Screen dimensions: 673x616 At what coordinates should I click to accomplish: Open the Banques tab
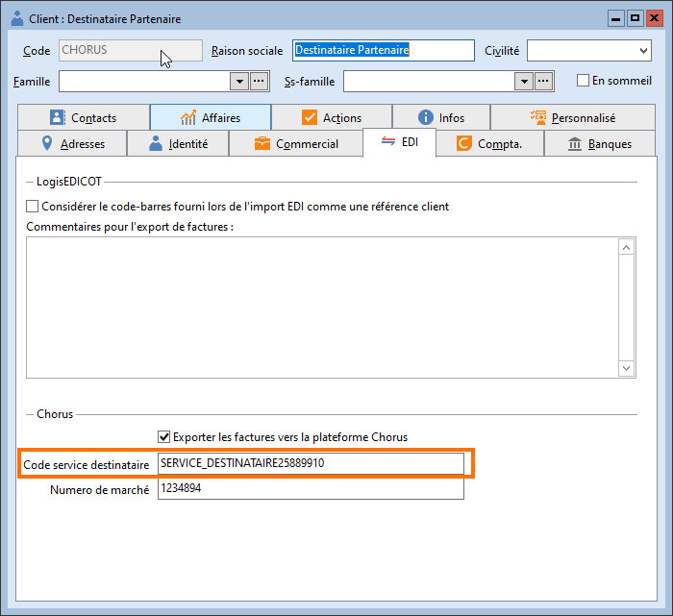pyautogui.click(x=600, y=144)
